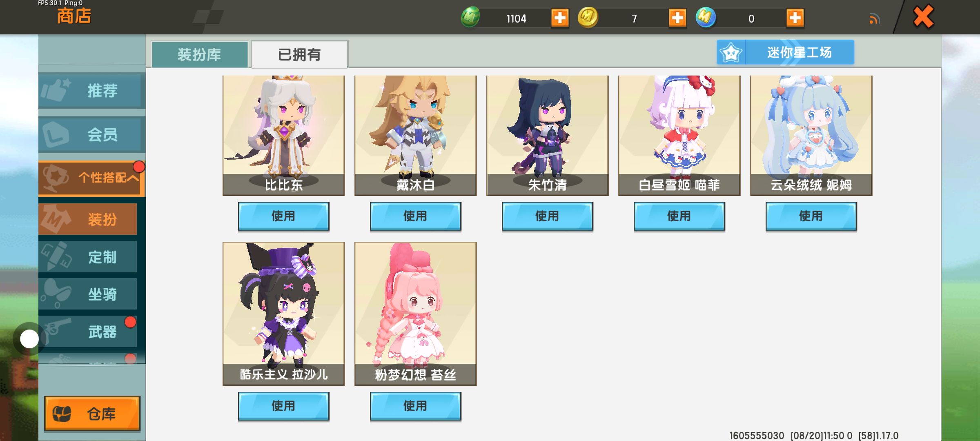
Task: Select the 酷乐主义 拉沙儿 costume thumbnail
Action: point(284,314)
